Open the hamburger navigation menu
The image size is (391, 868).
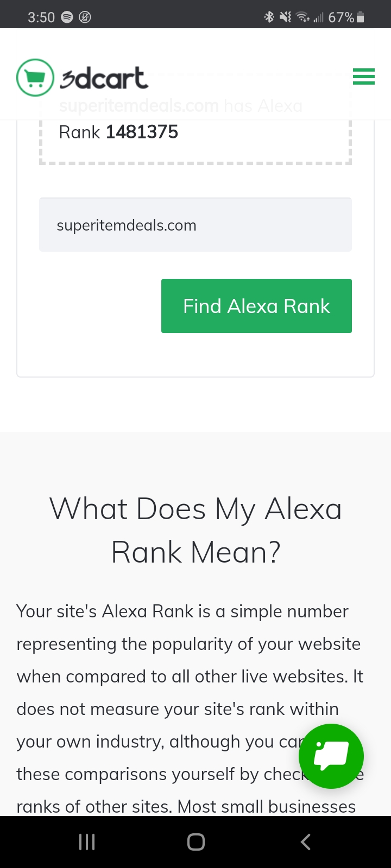pos(363,76)
